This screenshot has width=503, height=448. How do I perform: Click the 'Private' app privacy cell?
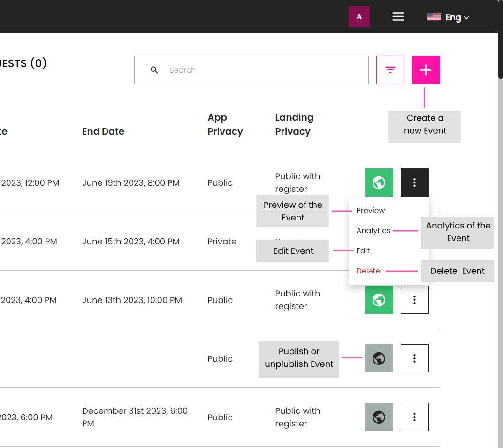click(x=221, y=242)
